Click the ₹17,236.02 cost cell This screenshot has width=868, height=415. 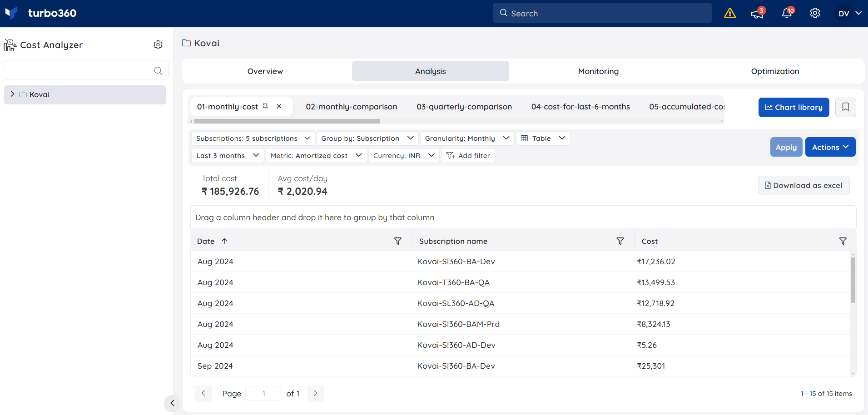[656, 262]
